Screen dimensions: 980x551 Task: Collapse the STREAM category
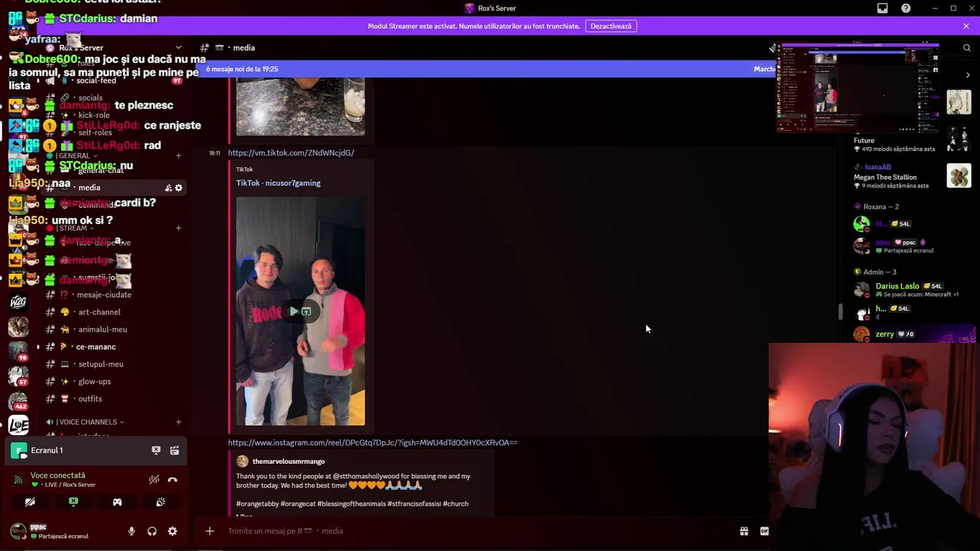pos(70,228)
